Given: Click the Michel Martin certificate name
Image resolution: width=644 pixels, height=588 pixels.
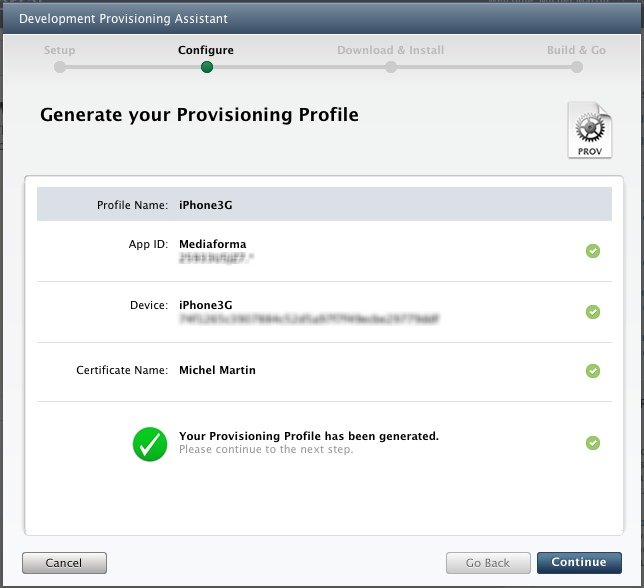Looking at the screenshot, I should [x=217, y=370].
